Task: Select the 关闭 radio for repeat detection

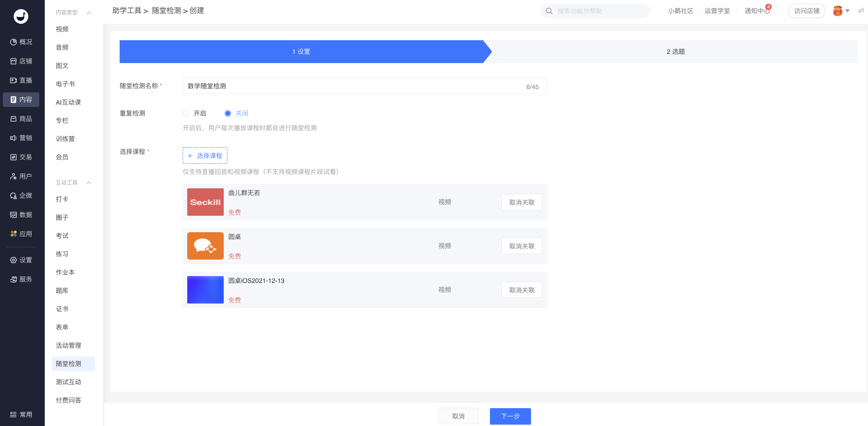Action: click(x=228, y=113)
